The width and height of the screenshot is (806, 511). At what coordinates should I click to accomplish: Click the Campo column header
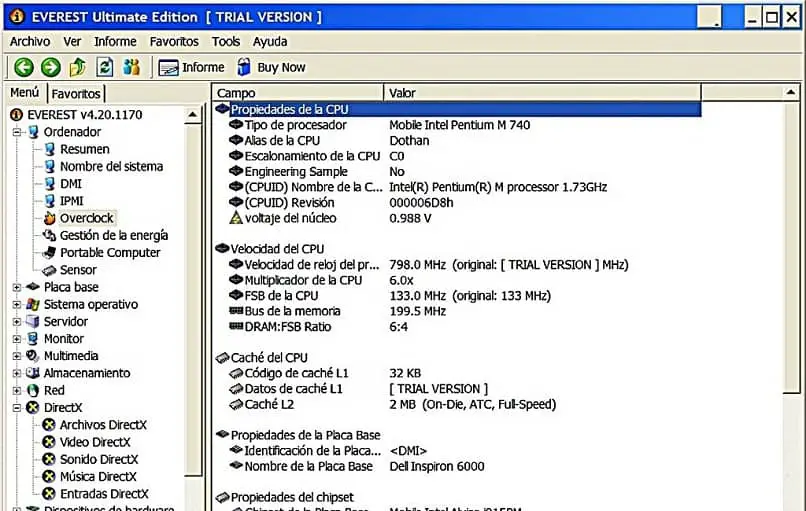pyautogui.click(x=298, y=93)
